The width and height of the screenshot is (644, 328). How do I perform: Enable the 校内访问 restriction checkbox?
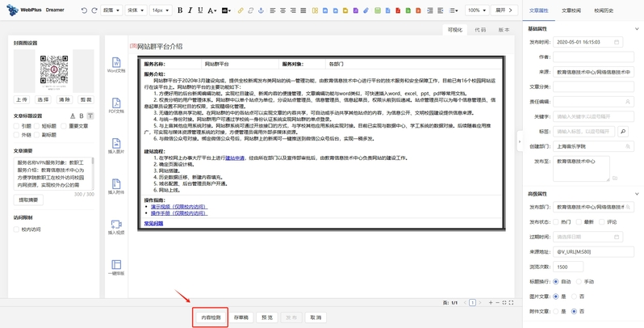click(16, 229)
